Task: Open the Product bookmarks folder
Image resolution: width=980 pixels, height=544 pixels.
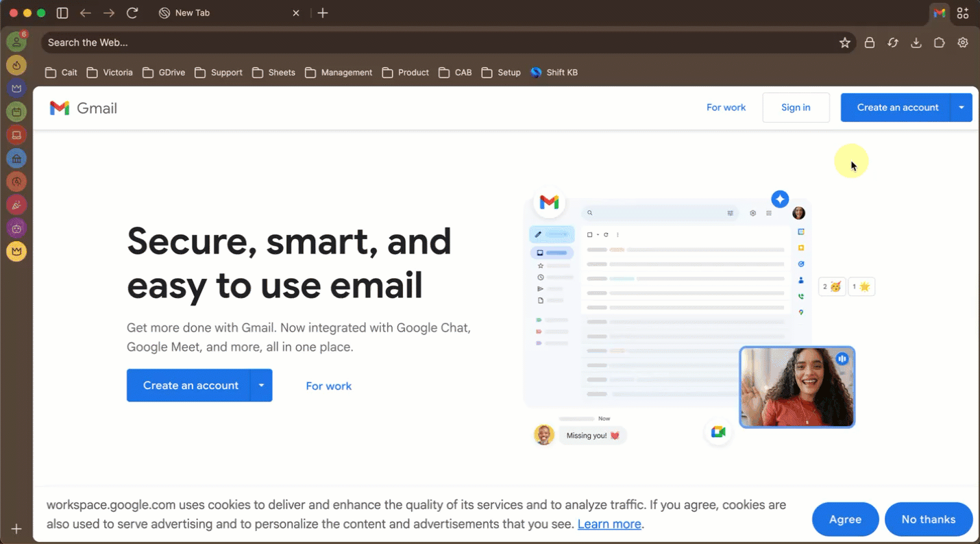Action: tap(406, 73)
